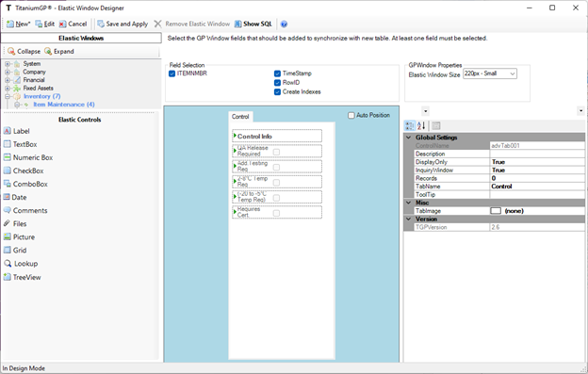The width and height of the screenshot is (588, 374).
Task: Collapse the Inventory (7) tree node
Action: point(8,96)
